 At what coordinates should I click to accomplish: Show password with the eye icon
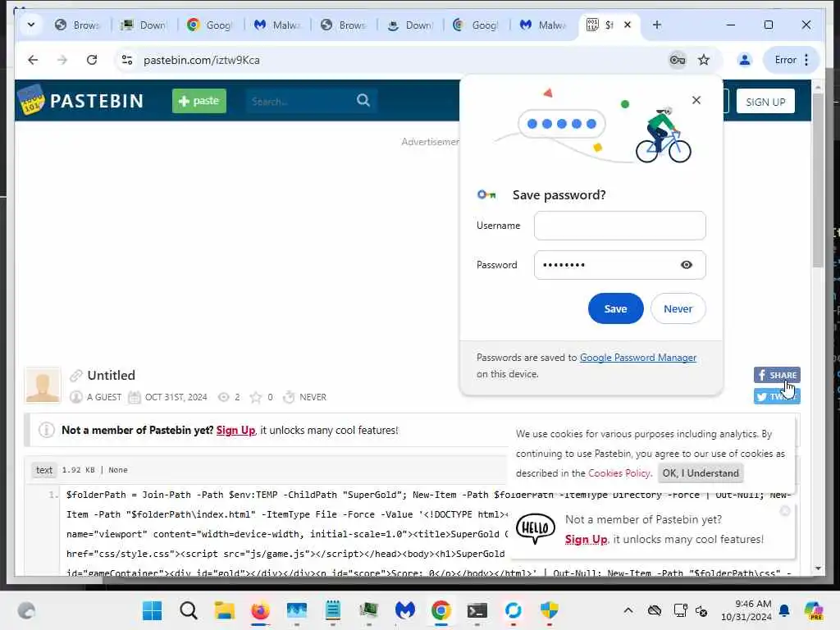coord(687,265)
